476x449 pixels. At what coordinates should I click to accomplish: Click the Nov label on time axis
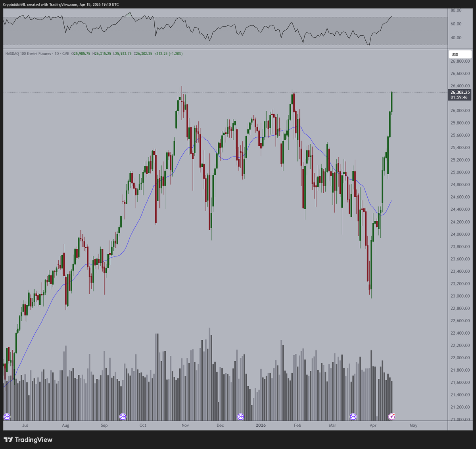pos(185,425)
